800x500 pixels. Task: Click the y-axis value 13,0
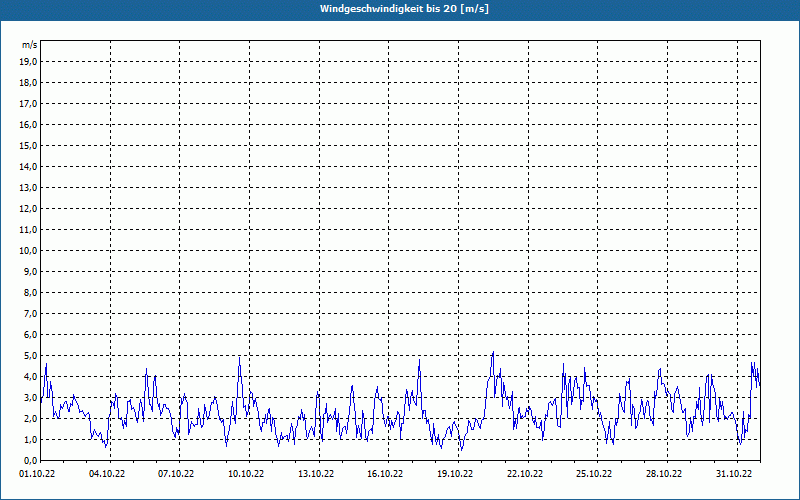pyautogui.click(x=28, y=187)
